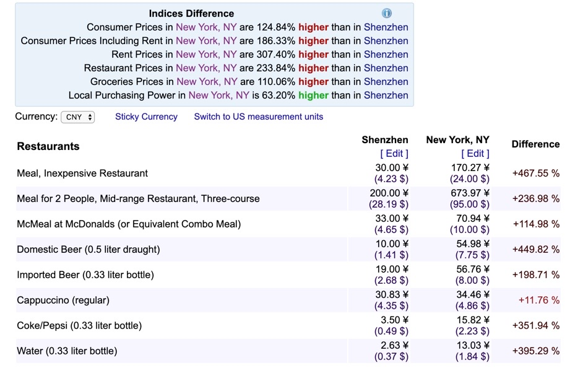Click the Difference column header
The image size is (588, 373).
[535, 144]
